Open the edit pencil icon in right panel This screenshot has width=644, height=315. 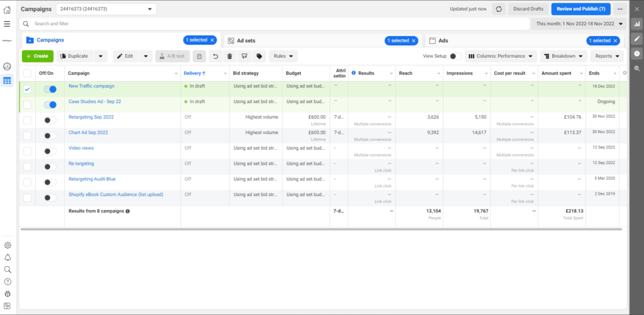pyautogui.click(x=637, y=39)
